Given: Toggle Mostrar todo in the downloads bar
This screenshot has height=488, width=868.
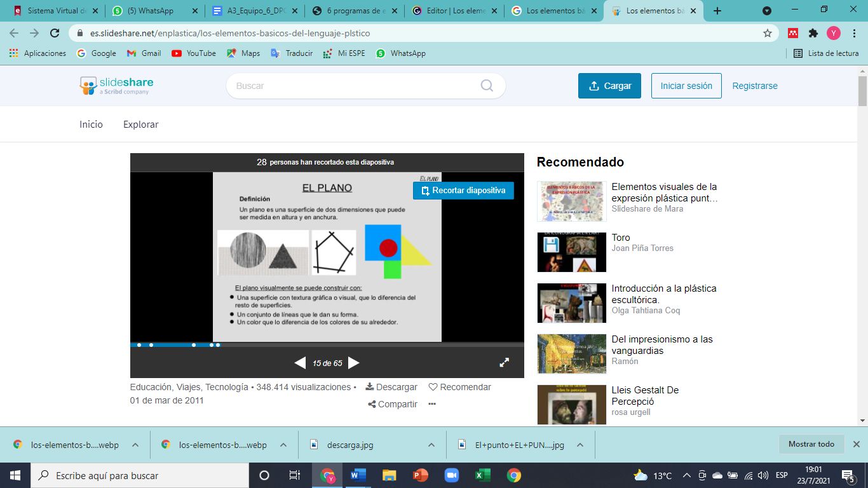Looking at the screenshot, I should pyautogui.click(x=811, y=444).
